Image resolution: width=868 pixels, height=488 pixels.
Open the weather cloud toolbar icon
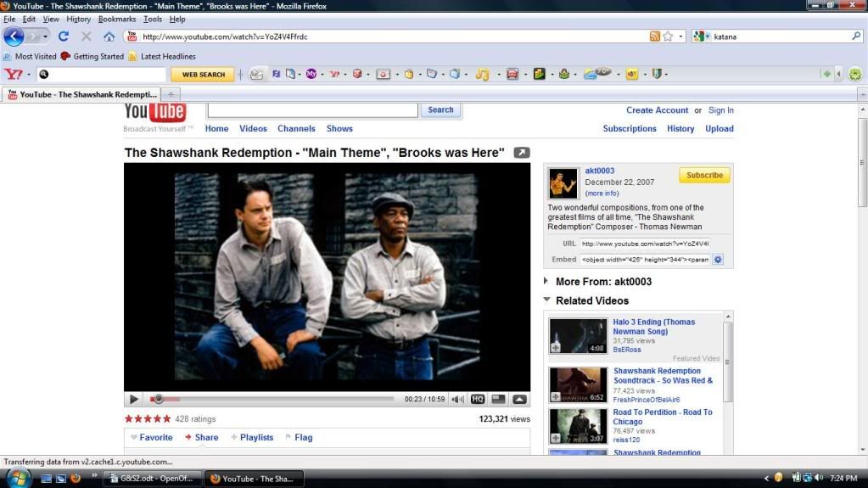[596, 74]
